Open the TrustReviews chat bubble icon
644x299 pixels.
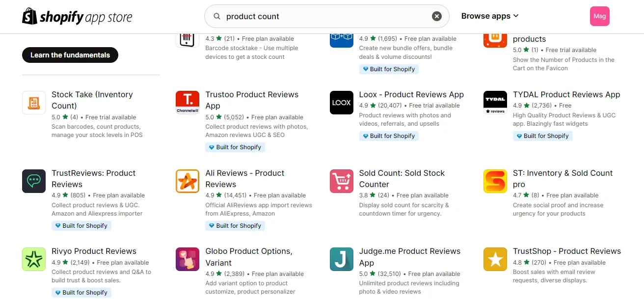click(x=34, y=181)
